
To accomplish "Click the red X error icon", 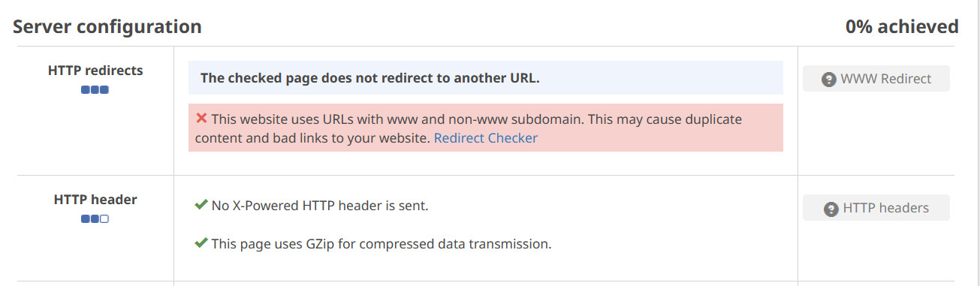I will (x=201, y=119).
